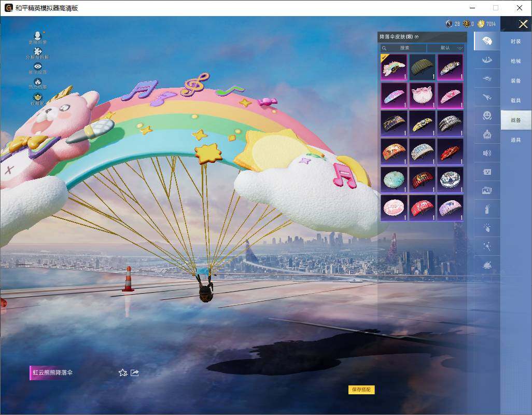Click the 保存搭配 button

click(361, 390)
